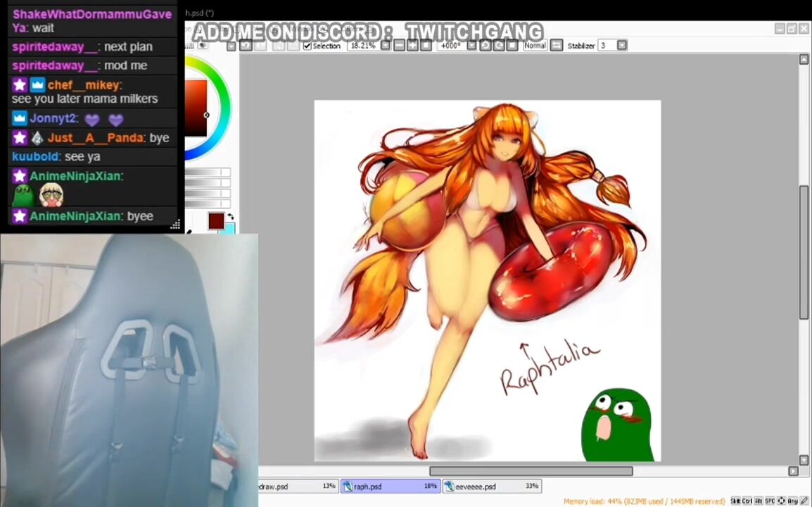This screenshot has width=812, height=507.
Task: Switch to the eeveeee.psd tab
Action: pos(492,487)
